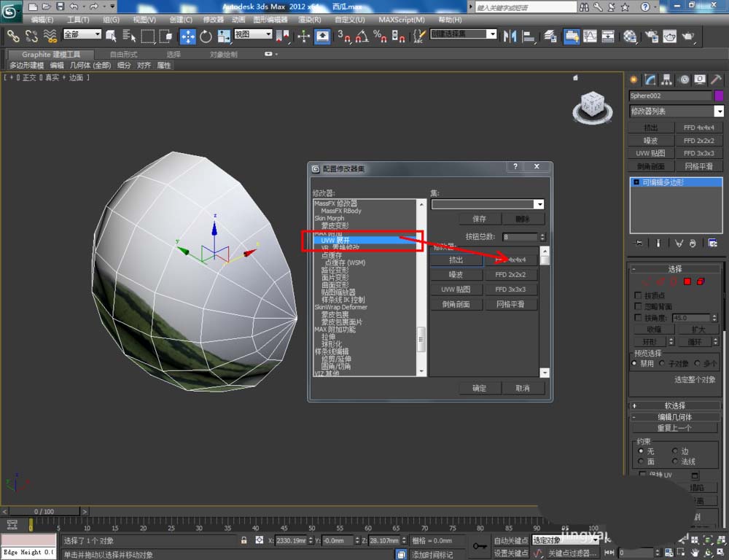This screenshot has width=729, height=560.
Task: Click Configure Modifier Sets icon under stack
Action: (713, 243)
